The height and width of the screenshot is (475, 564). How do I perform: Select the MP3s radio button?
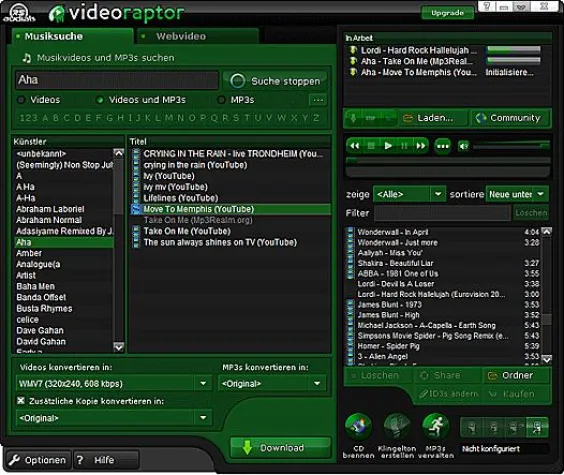(x=222, y=100)
